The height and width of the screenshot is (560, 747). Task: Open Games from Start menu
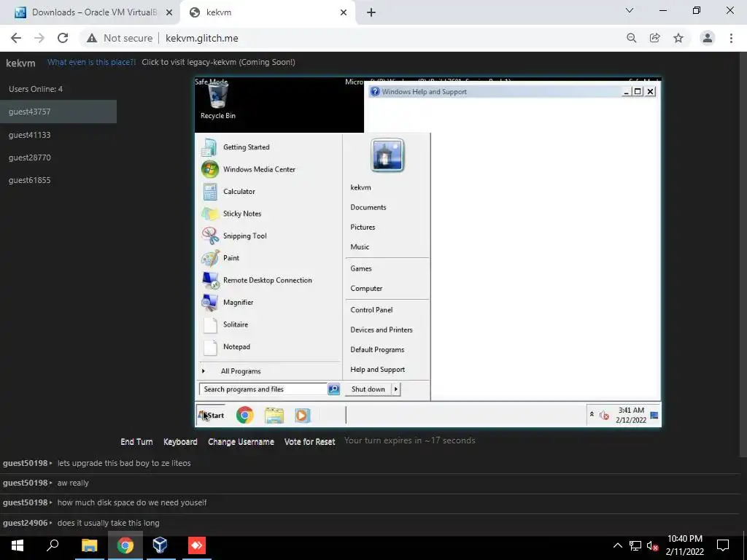pos(361,268)
